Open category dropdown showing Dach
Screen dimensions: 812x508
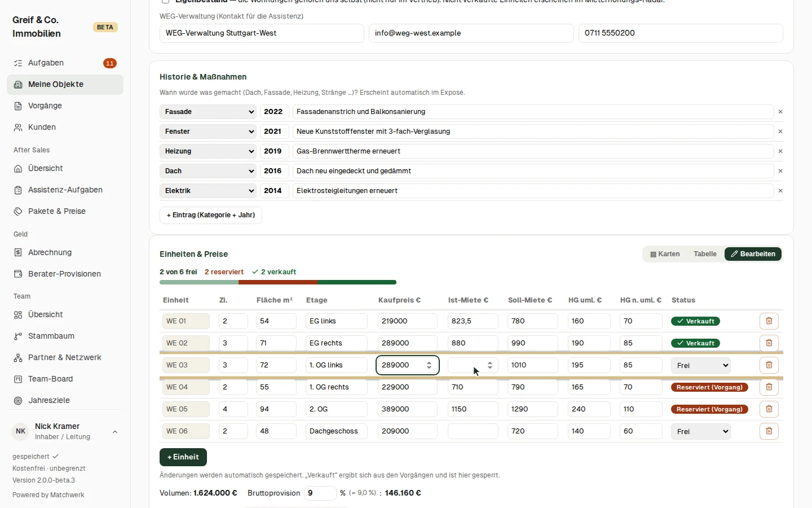[x=208, y=171]
